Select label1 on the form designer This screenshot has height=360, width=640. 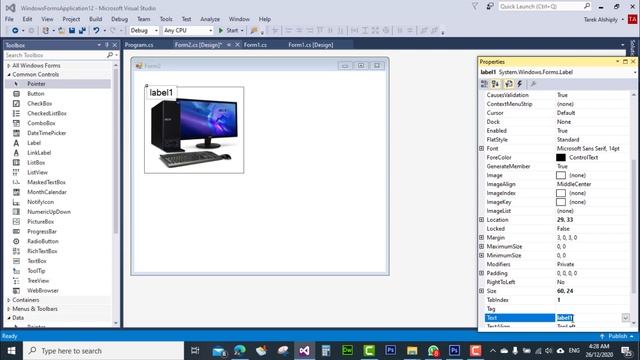pyautogui.click(x=161, y=93)
